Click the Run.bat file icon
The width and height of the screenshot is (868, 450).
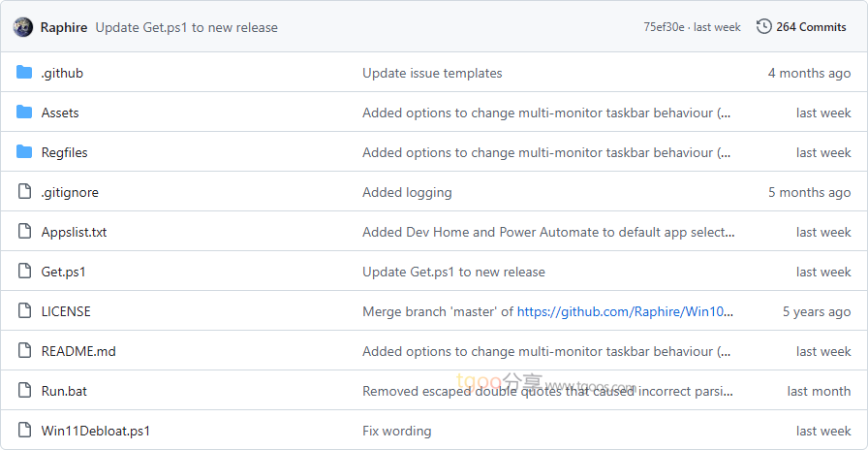click(24, 391)
